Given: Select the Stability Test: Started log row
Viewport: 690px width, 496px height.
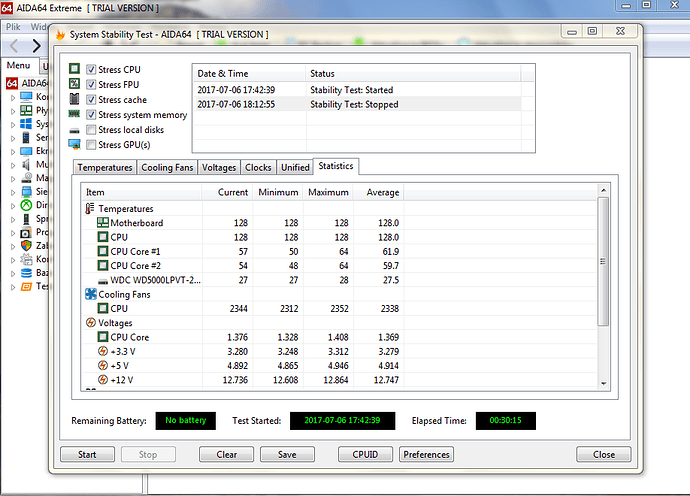Looking at the screenshot, I should pyautogui.click(x=357, y=90).
